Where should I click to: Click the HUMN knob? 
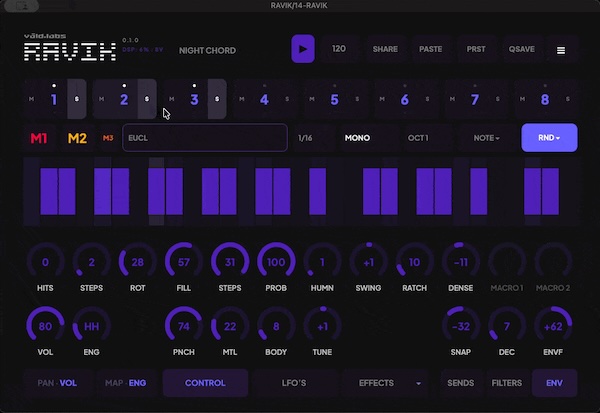[322, 262]
